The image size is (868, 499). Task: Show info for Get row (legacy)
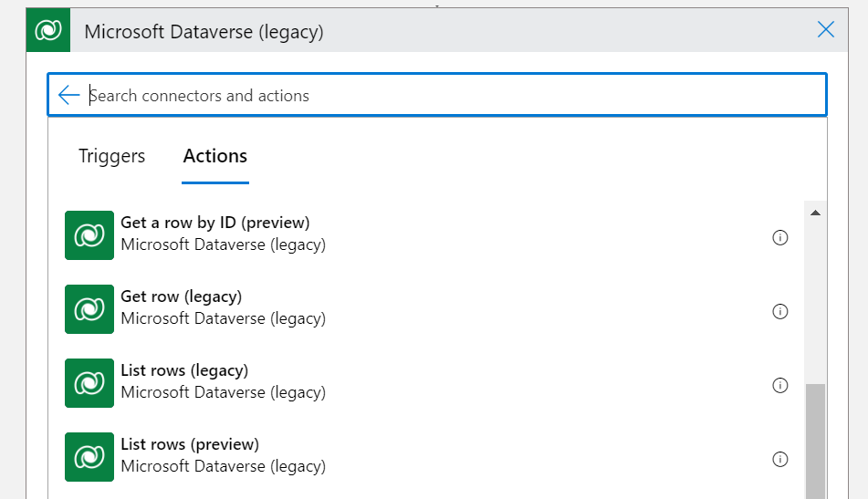click(780, 311)
